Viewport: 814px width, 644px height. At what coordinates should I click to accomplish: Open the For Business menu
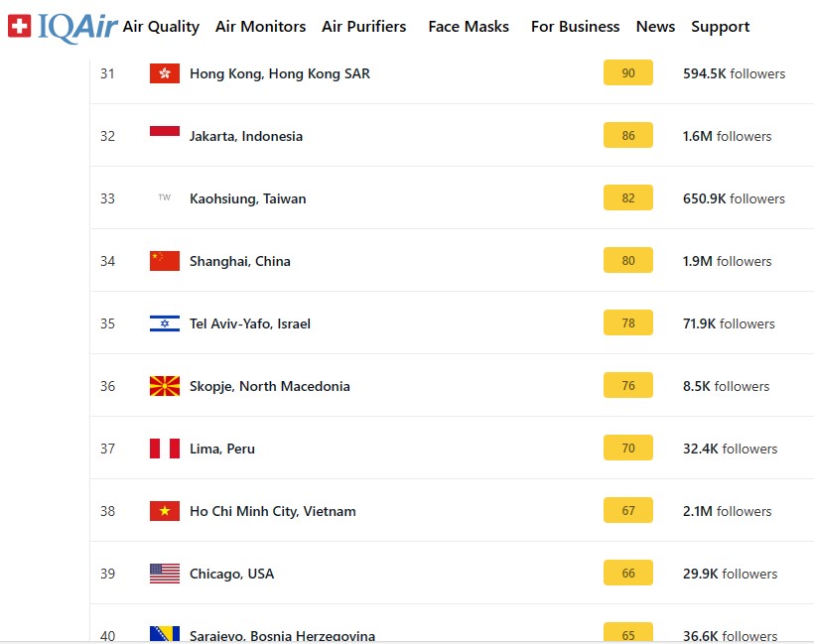(x=575, y=27)
